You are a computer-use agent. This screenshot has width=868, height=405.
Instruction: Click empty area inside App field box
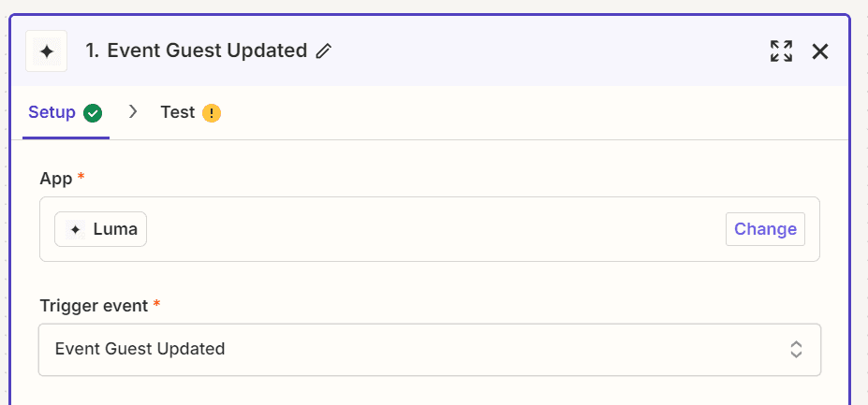click(432, 229)
